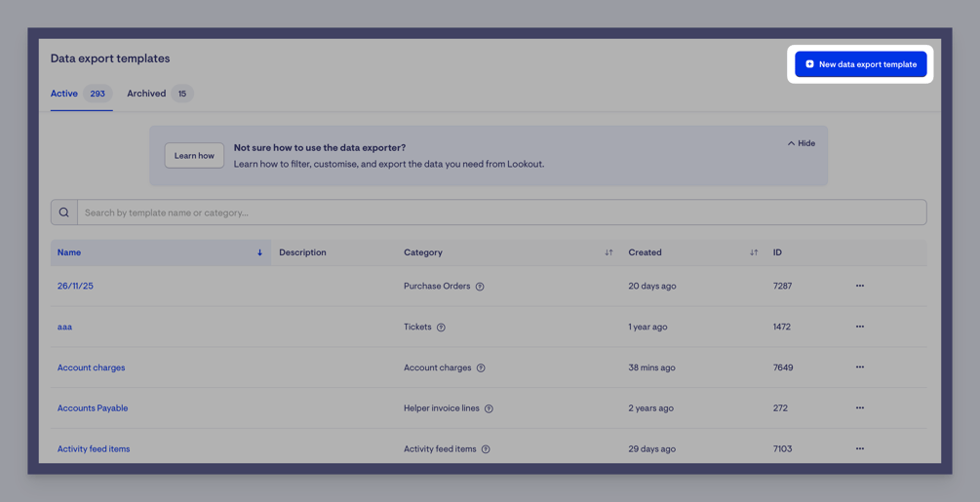Click the Data export templates heading

pyautogui.click(x=110, y=58)
